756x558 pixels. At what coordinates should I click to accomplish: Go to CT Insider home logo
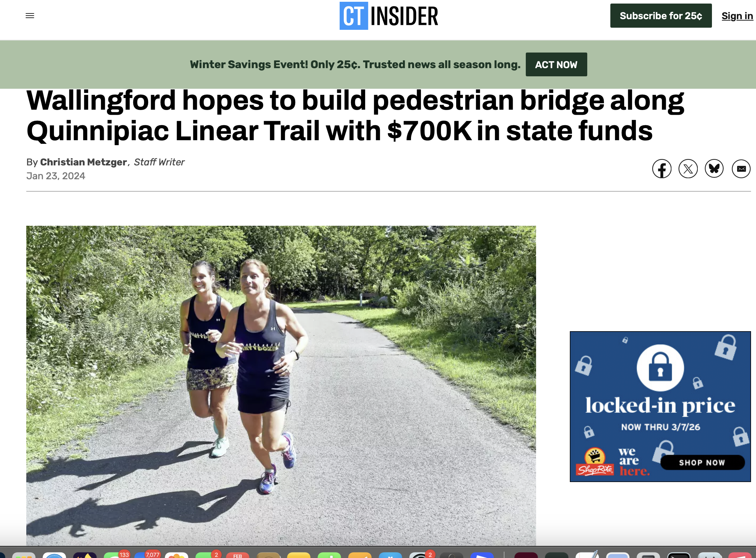click(389, 16)
